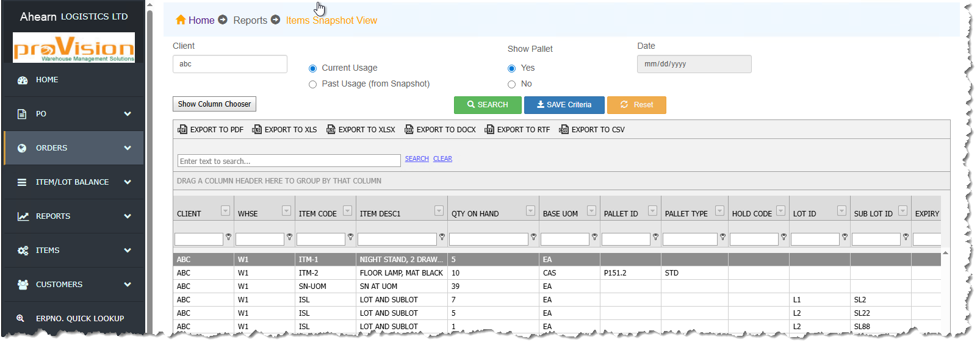The width and height of the screenshot is (980, 345).
Task: Click the Export to PDF icon
Action: coord(182,130)
